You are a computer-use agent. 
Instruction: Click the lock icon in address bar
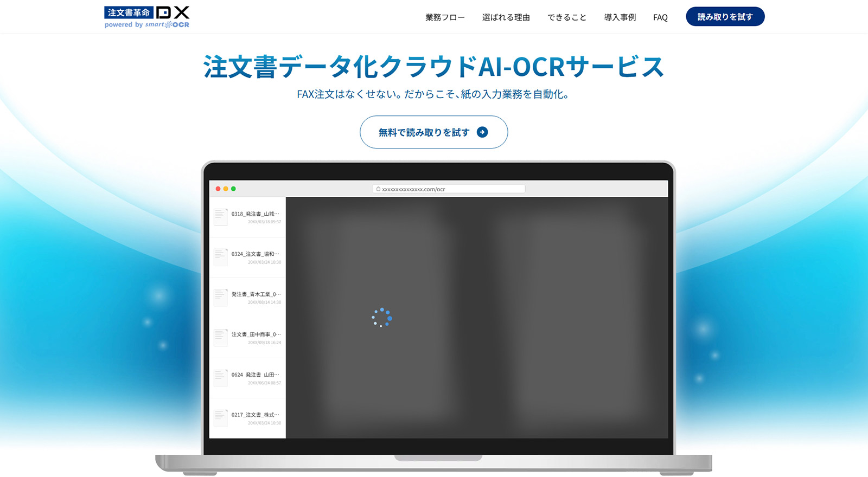pyautogui.click(x=378, y=189)
